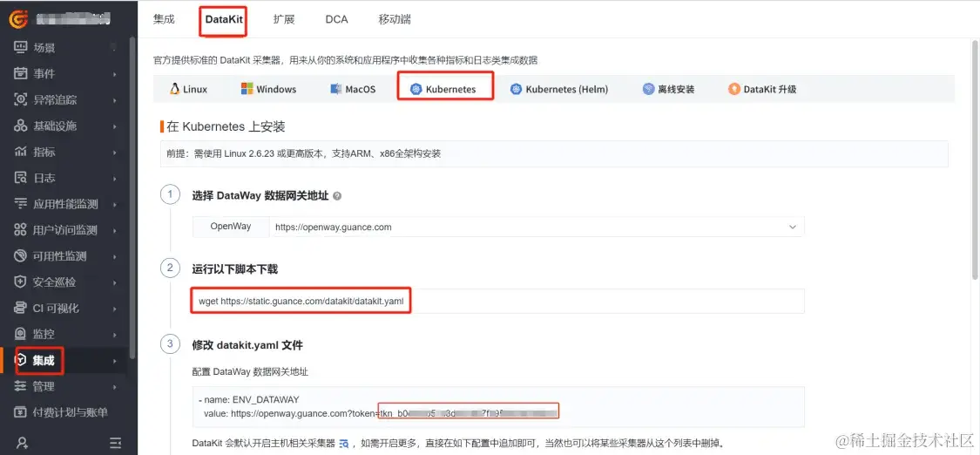980x455 pixels.
Task: Click the help question mark next to 数据网关地址
Action: point(337,195)
